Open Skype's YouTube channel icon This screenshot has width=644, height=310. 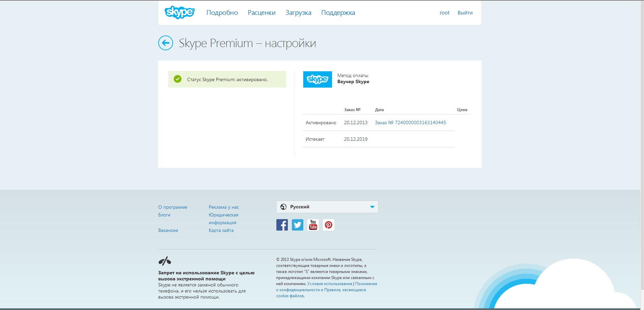point(313,225)
